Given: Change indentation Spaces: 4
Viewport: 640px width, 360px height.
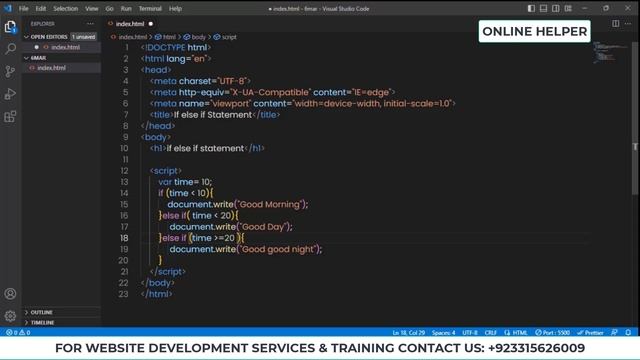Looking at the screenshot, I should coord(443,333).
